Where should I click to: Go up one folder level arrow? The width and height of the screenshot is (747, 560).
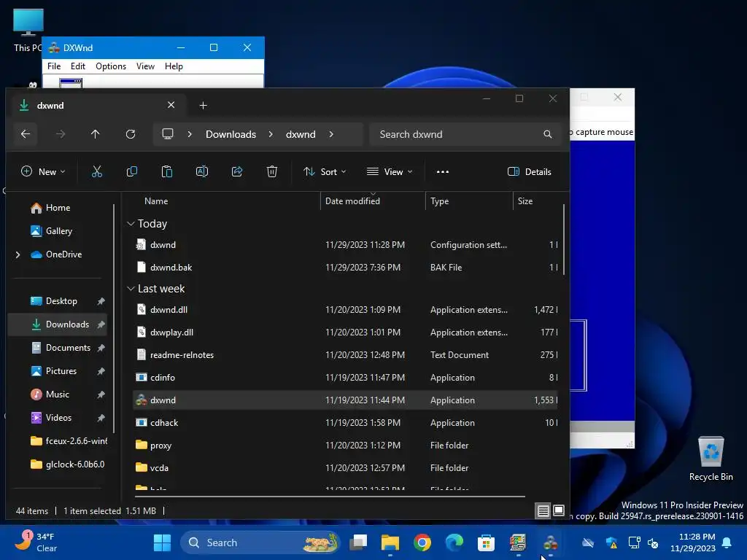tap(96, 134)
